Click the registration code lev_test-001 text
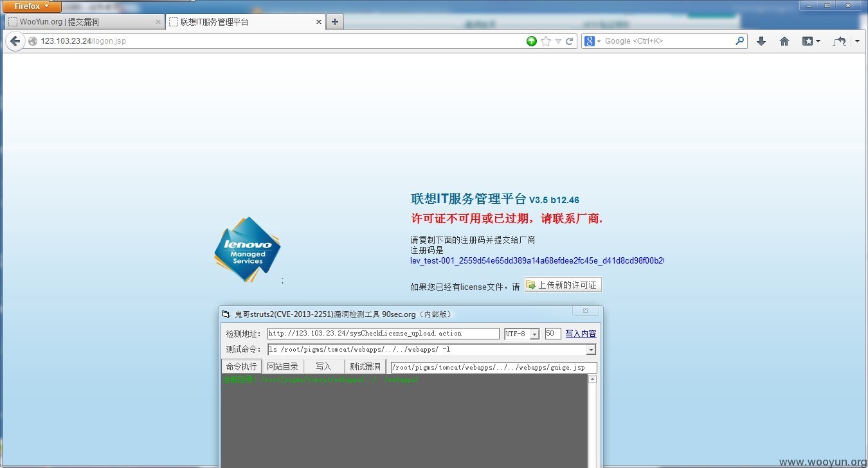This screenshot has width=868, height=468. [537, 260]
